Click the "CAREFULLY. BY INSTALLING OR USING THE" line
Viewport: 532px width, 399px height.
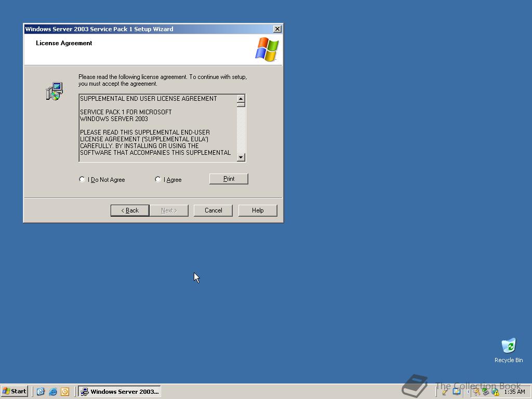pos(139,146)
